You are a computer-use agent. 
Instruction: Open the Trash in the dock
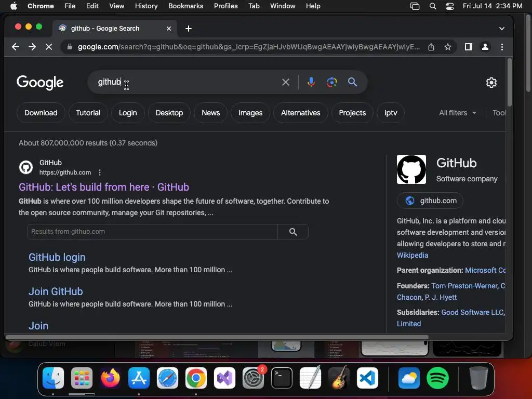pos(478,378)
